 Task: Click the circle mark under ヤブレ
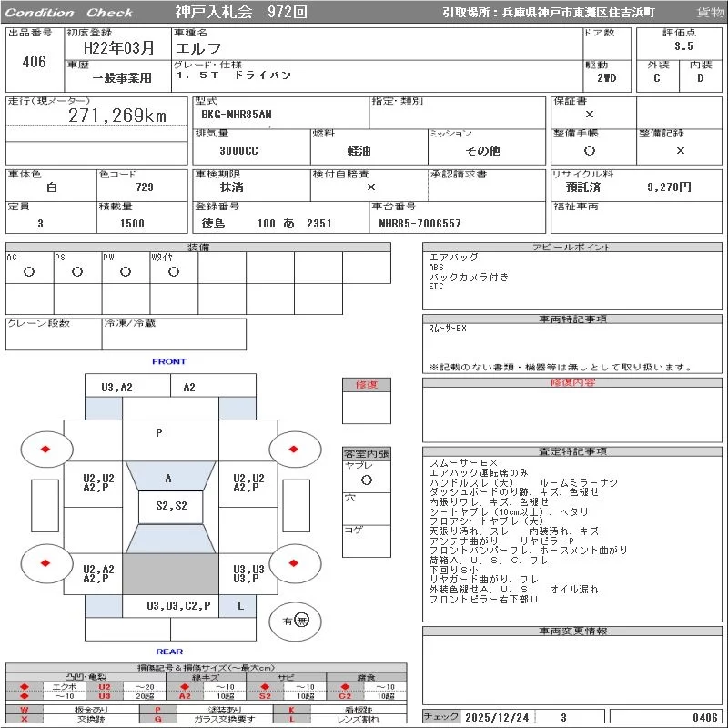point(367,480)
